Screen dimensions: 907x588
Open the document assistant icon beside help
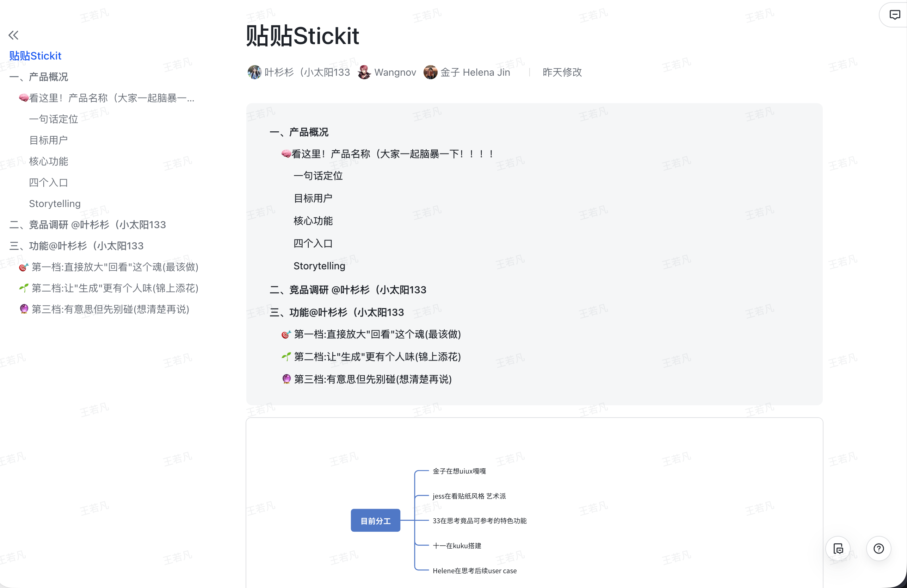point(838,549)
